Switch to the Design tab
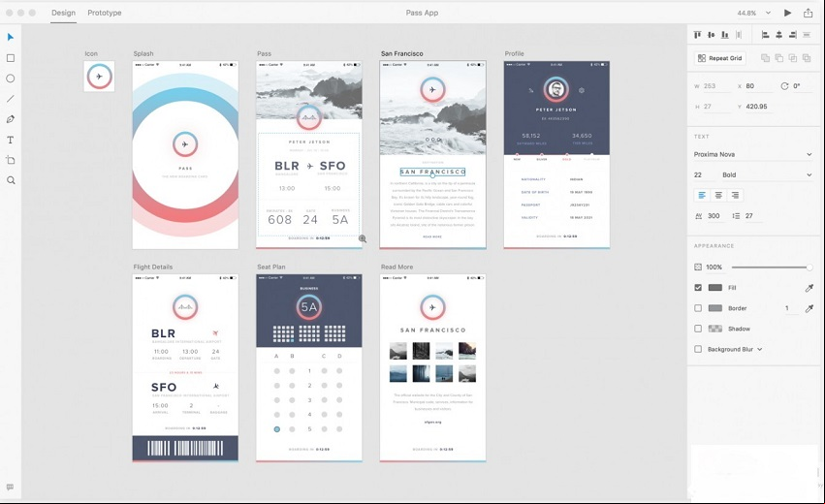Image resolution: width=825 pixels, height=504 pixels. [63, 13]
